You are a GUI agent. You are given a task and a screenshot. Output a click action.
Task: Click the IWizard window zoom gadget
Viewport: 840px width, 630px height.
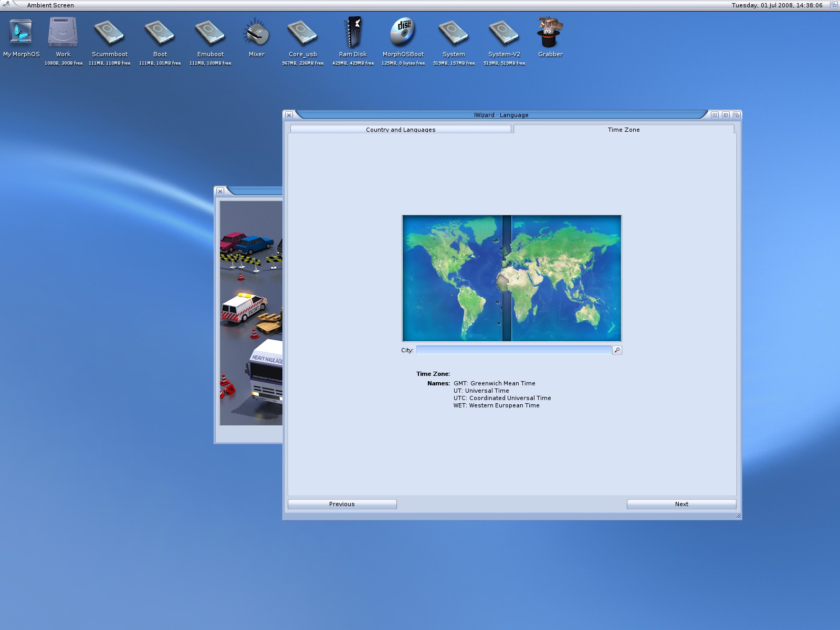[726, 115]
